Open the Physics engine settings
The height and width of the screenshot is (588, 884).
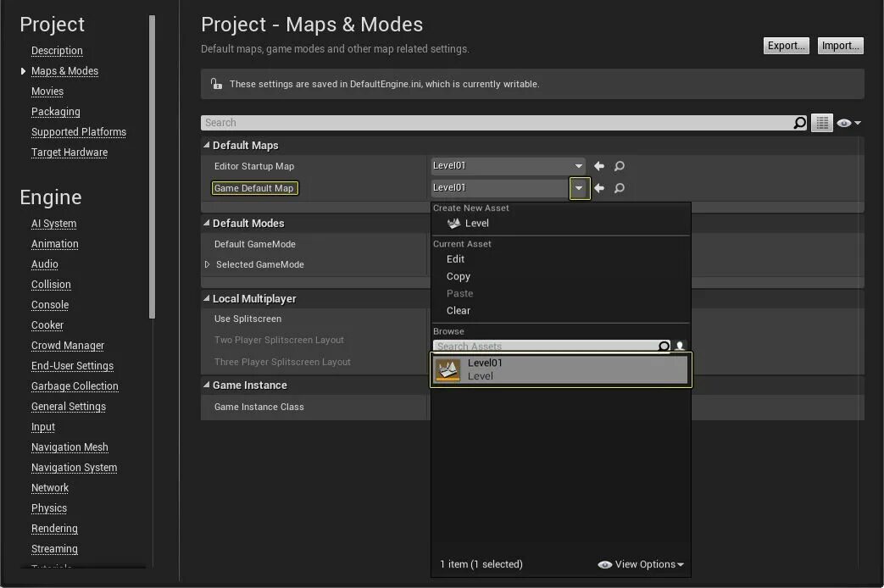click(49, 508)
